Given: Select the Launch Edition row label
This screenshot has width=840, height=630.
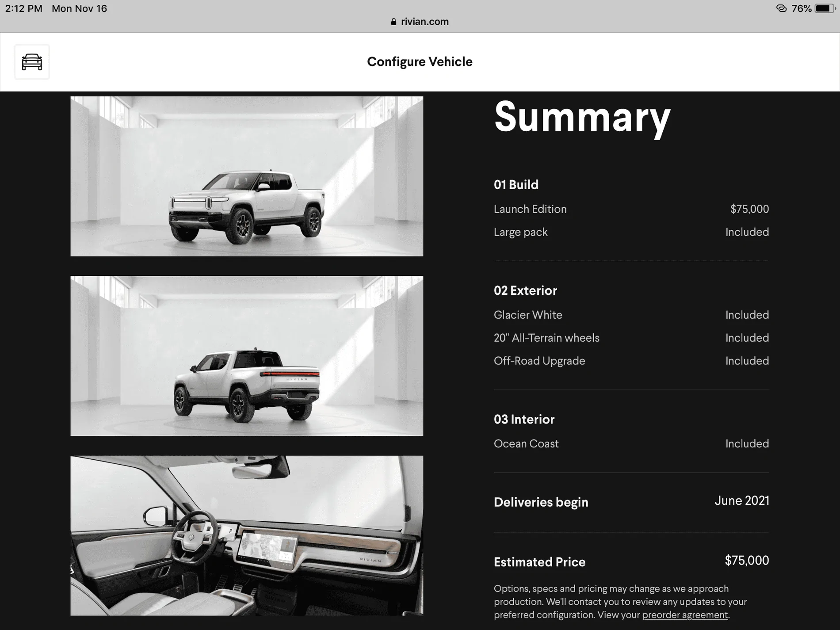Looking at the screenshot, I should [530, 209].
